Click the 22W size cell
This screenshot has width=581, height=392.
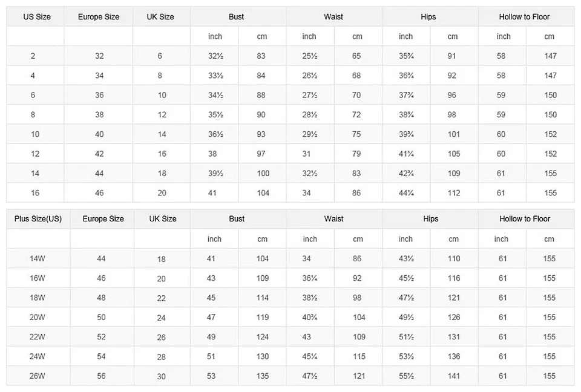pos(38,337)
